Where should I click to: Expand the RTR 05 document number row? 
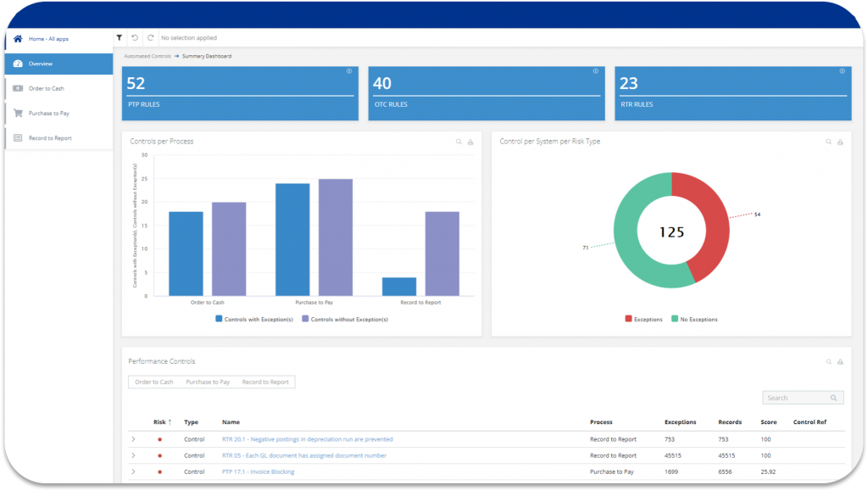tap(134, 455)
